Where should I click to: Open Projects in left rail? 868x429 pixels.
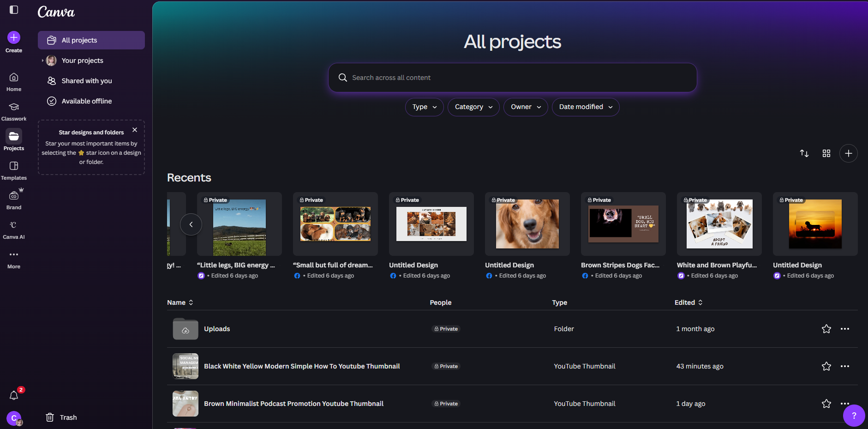pyautogui.click(x=14, y=140)
